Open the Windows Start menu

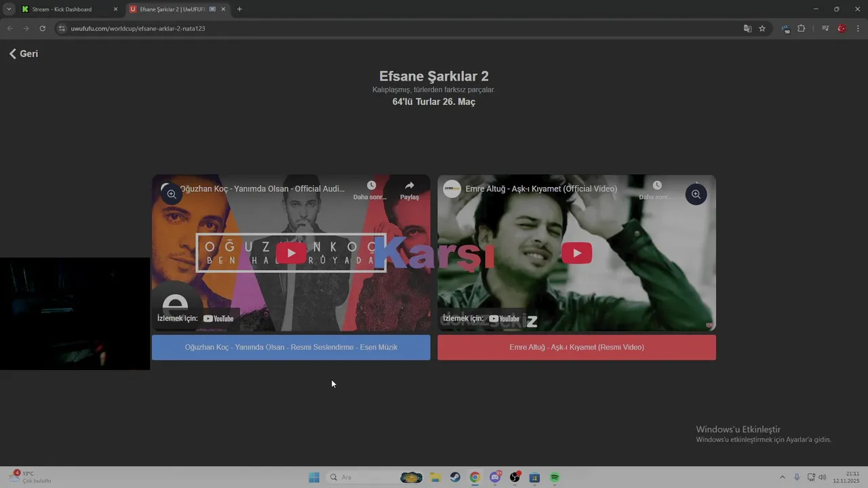tap(314, 477)
